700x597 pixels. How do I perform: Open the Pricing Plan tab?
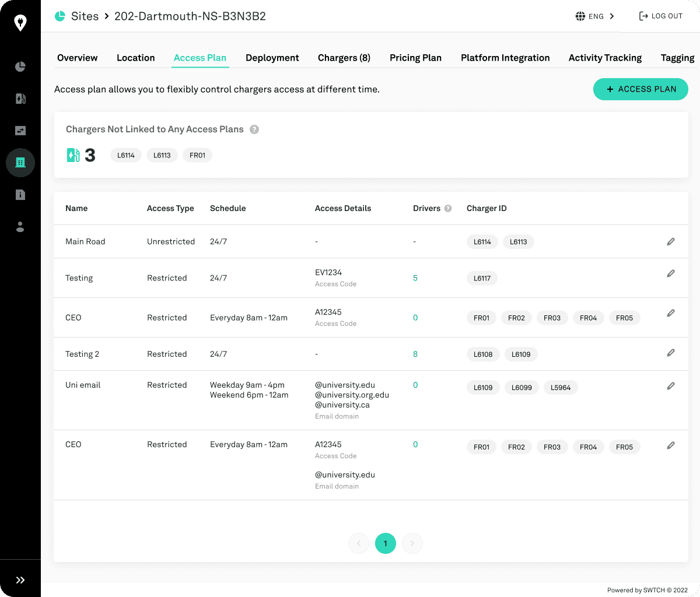(x=416, y=58)
